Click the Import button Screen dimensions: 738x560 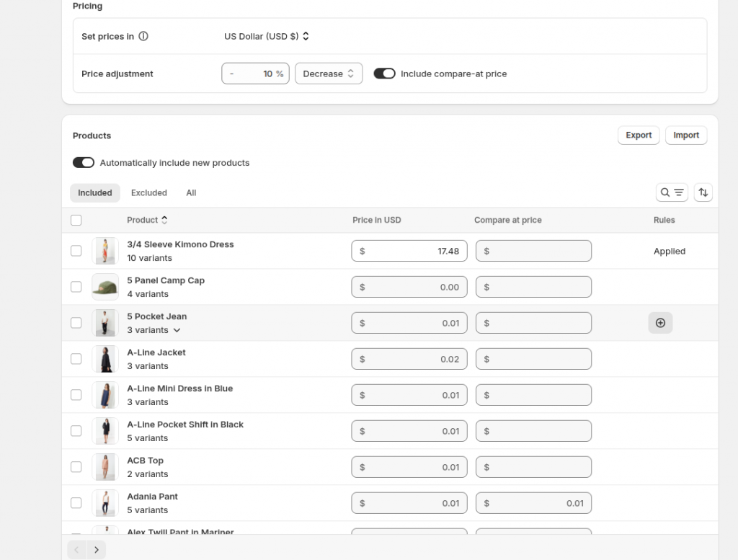click(x=686, y=135)
